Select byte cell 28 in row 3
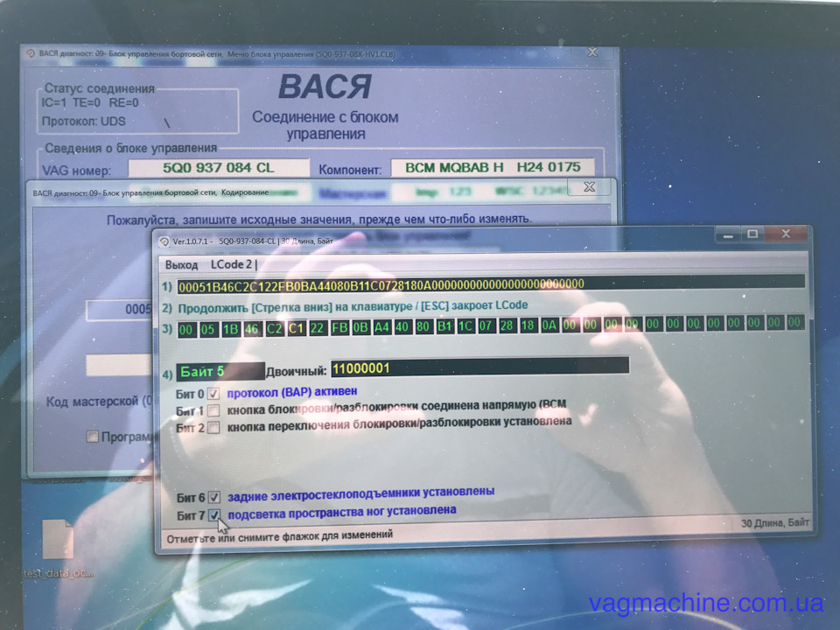840x630 pixels. tap(507, 325)
